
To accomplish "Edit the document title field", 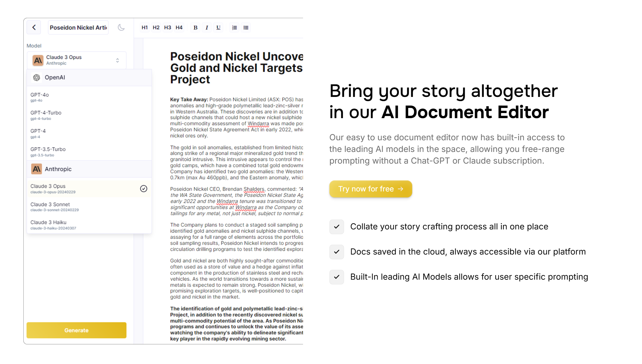I will coord(78,28).
